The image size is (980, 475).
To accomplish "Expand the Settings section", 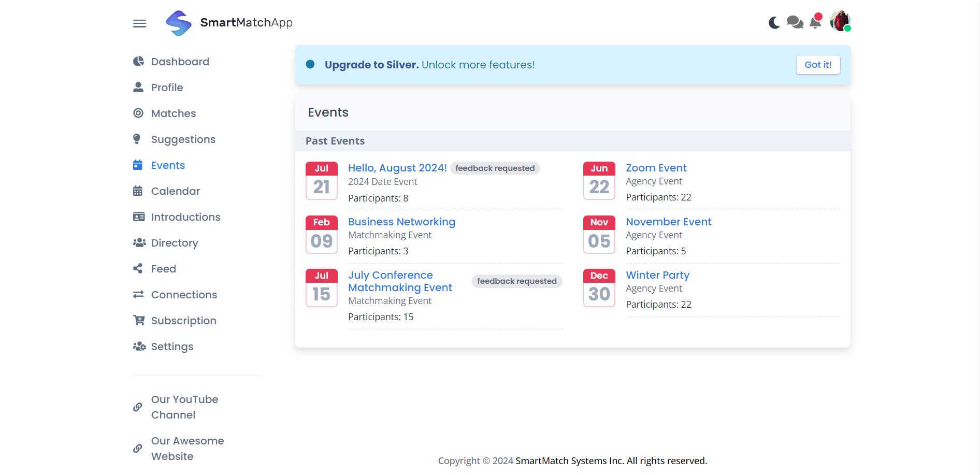I will point(172,346).
